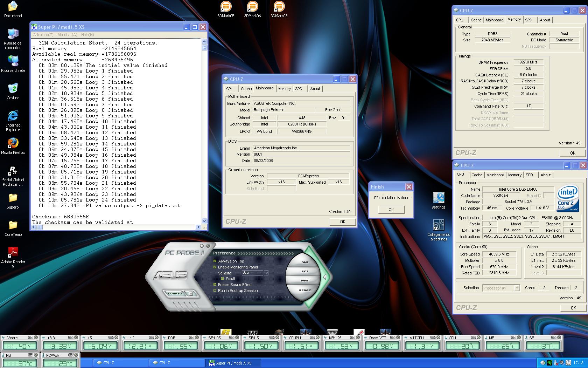Viewport: 588px width, 368px height.
Task: Open the Scheme dropdown in PC Probe
Action: click(266, 273)
